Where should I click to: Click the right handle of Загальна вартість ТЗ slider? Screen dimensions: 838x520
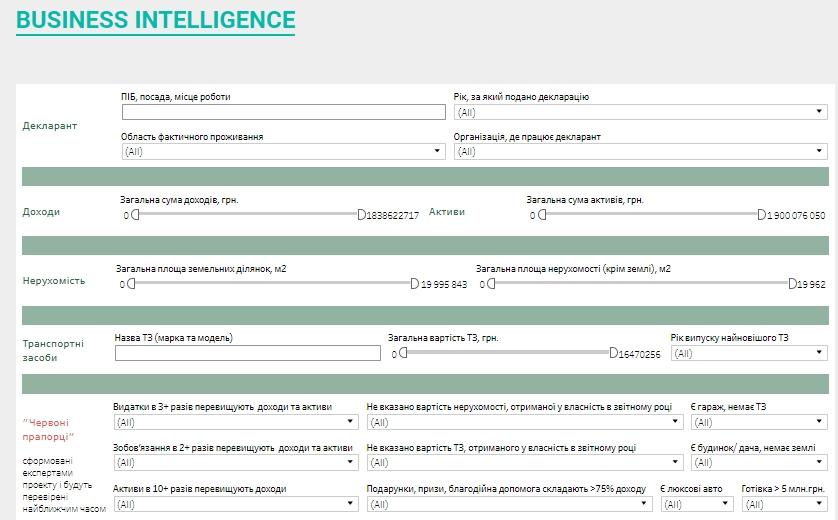coord(614,353)
